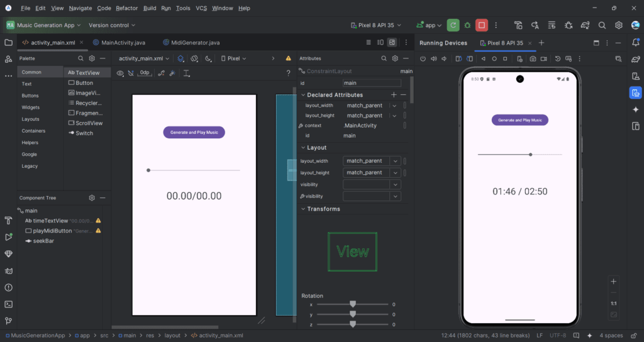Open the Git tool window branch icon
644x342 pixels.
8,321
